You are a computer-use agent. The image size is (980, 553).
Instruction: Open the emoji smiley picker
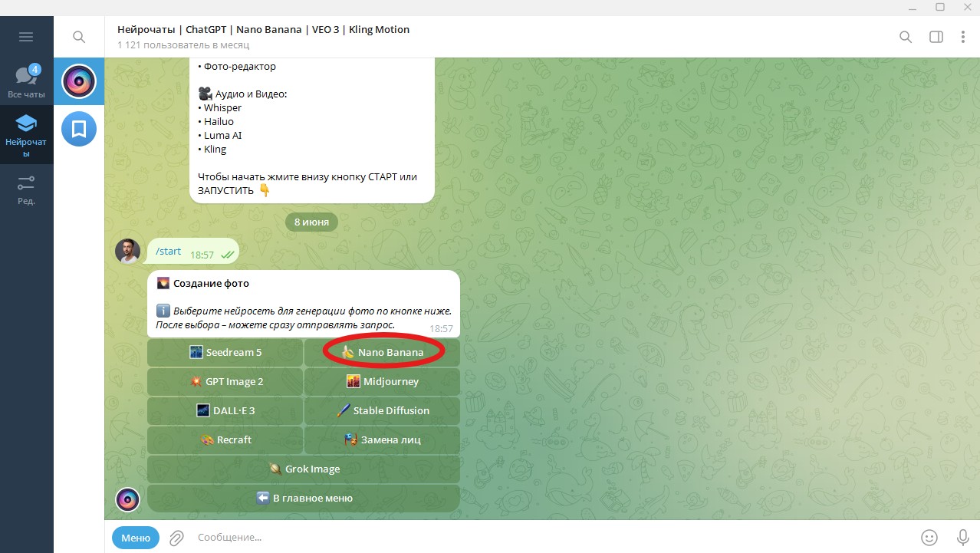929,538
